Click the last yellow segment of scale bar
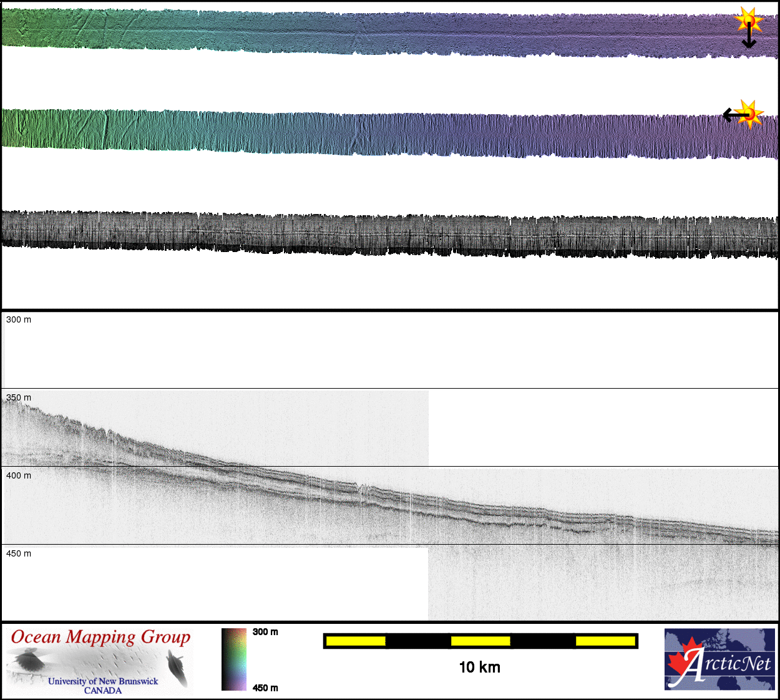780x700 pixels. (x=605, y=641)
